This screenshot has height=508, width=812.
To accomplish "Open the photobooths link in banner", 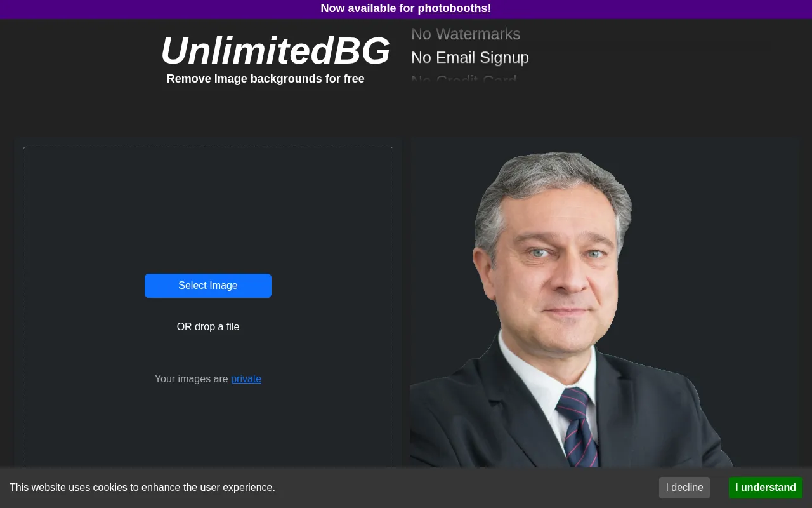I will click(454, 8).
